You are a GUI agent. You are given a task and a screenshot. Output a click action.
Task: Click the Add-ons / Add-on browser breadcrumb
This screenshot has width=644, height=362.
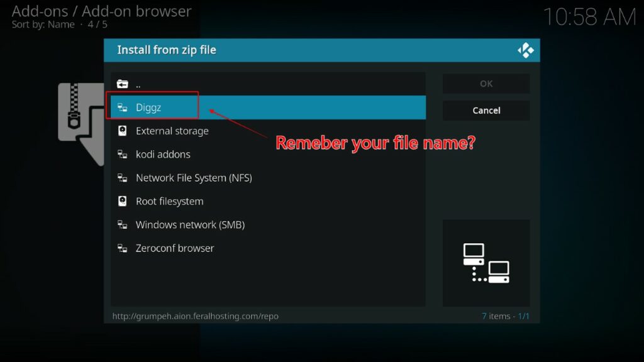pos(101,11)
